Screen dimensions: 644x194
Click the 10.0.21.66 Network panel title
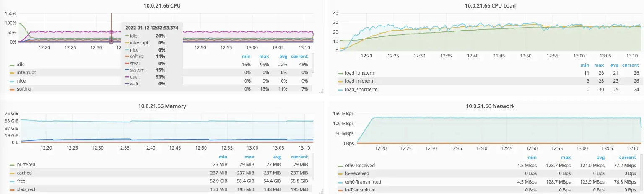coord(490,106)
